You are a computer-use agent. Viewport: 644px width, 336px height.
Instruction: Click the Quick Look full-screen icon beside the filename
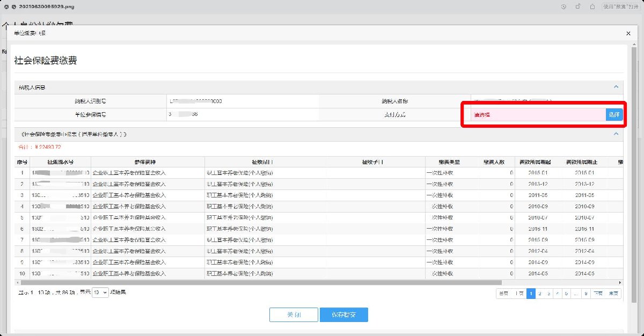(13, 6)
